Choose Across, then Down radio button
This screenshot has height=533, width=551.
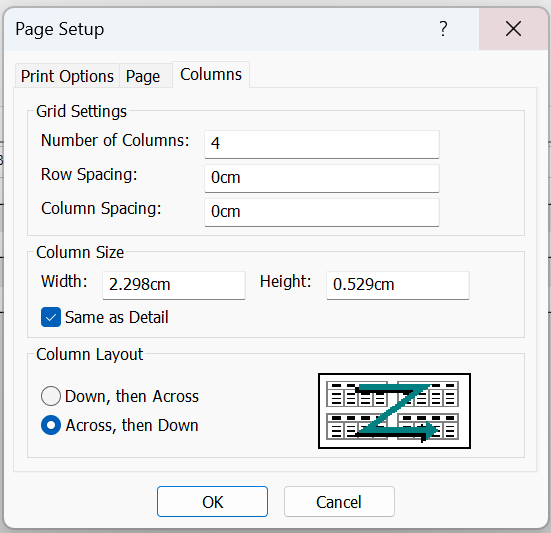point(51,425)
